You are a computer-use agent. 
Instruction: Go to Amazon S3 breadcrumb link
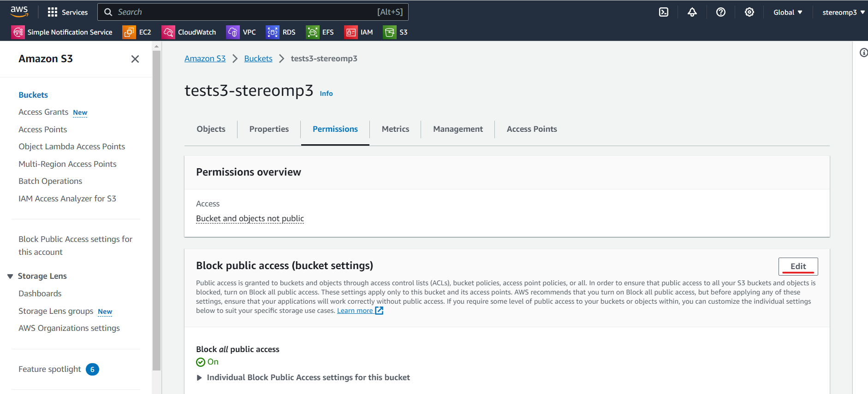click(x=205, y=59)
